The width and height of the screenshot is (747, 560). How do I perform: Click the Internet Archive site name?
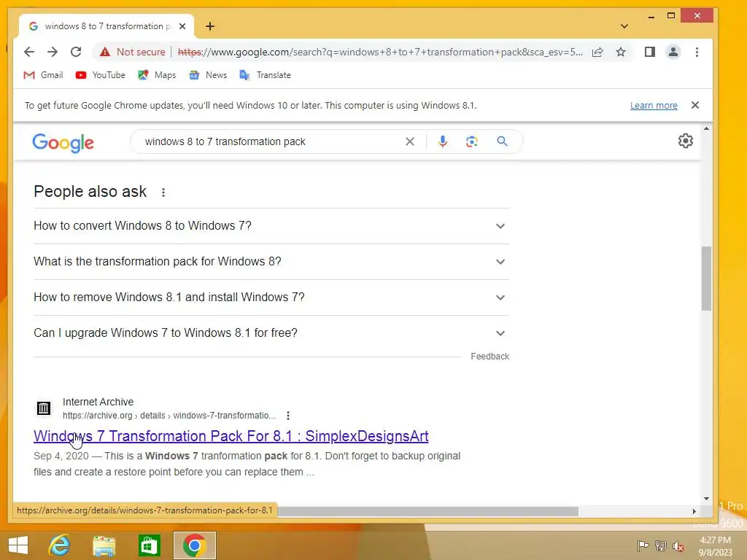pos(98,402)
